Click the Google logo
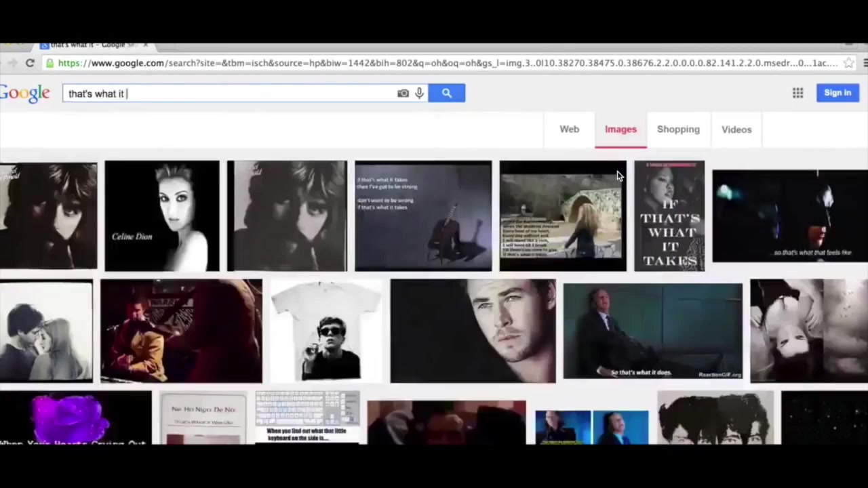868x488 pixels. (x=25, y=93)
